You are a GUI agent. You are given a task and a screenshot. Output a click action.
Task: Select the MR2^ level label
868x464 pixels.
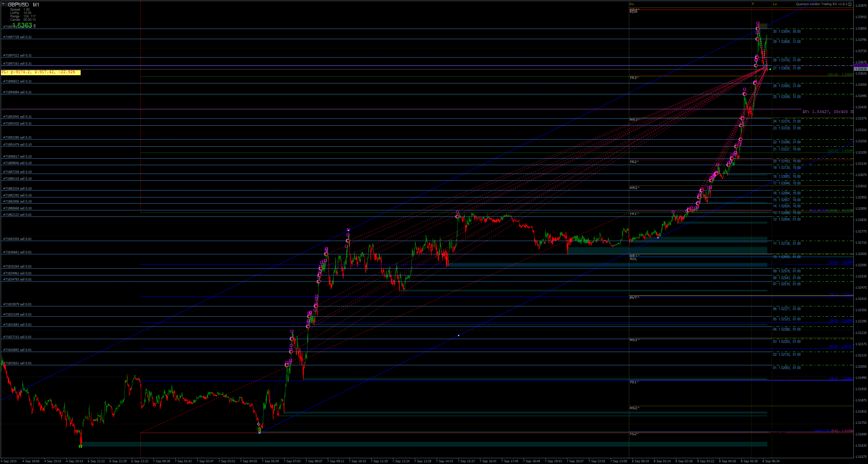(635, 188)
